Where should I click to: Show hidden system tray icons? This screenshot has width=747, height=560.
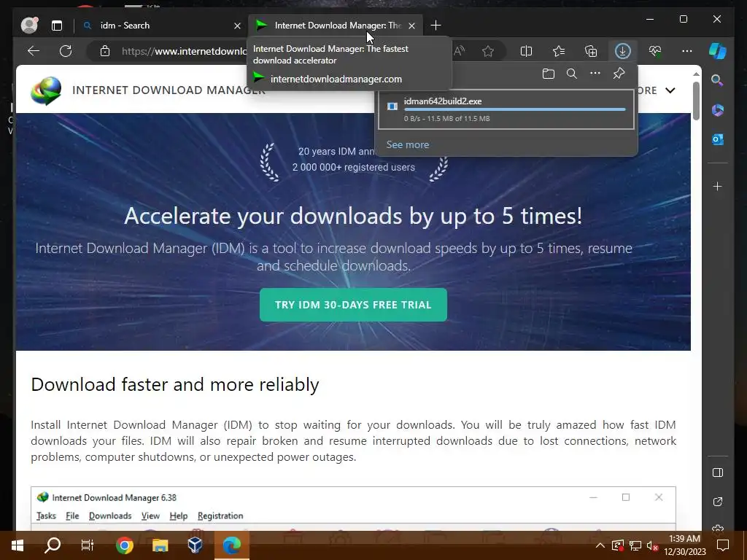[600, 545]
